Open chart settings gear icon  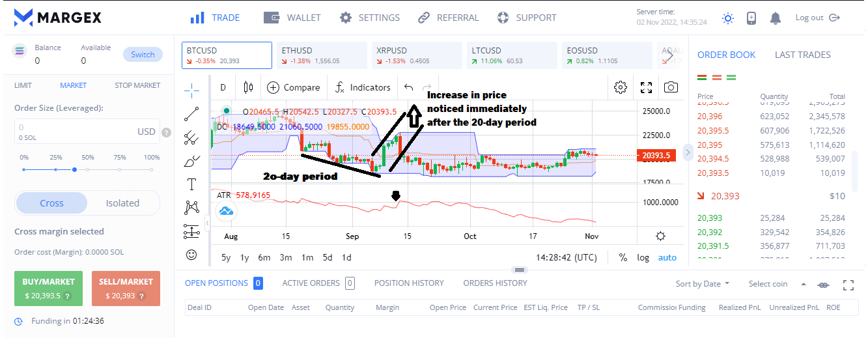[x=621, y=87]
